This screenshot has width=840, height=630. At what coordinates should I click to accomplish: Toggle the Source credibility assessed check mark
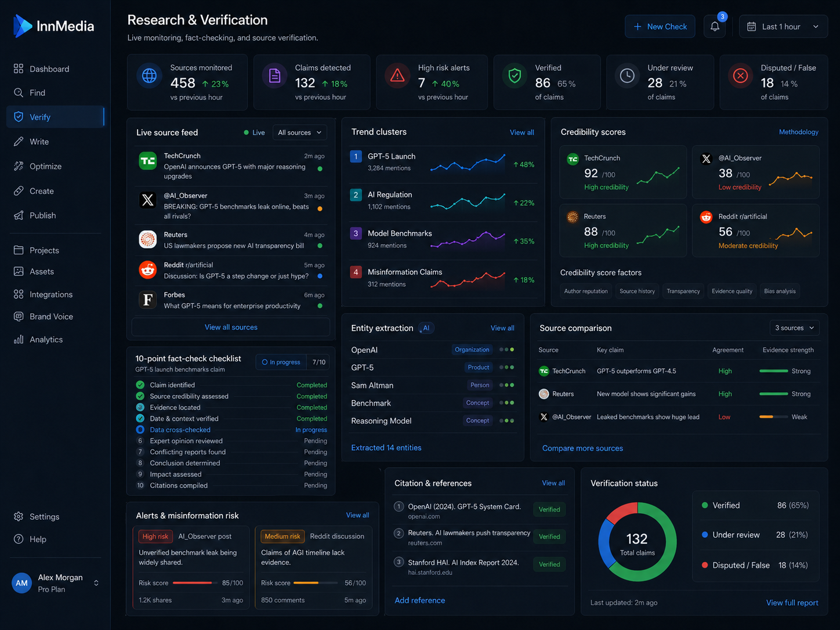pyautogui.click(x=140, y=396)
